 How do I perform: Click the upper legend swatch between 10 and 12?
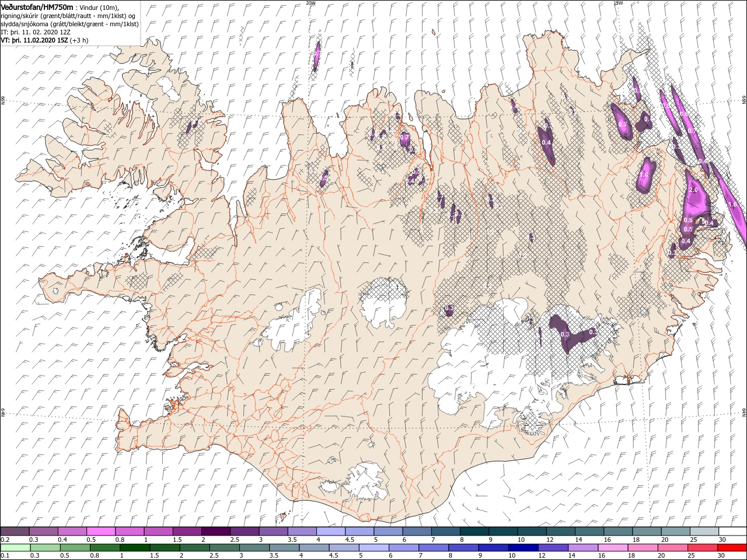coord(532,531)
